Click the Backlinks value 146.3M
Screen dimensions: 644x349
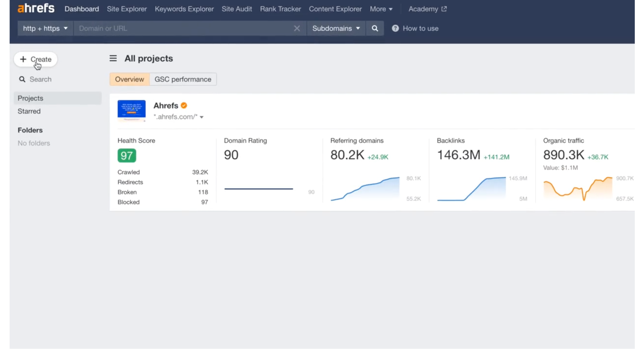coord(459,155)
